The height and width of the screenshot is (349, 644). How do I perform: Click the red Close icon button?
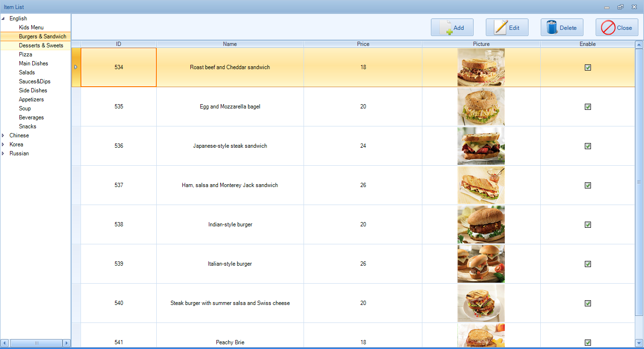coord(608,27)
